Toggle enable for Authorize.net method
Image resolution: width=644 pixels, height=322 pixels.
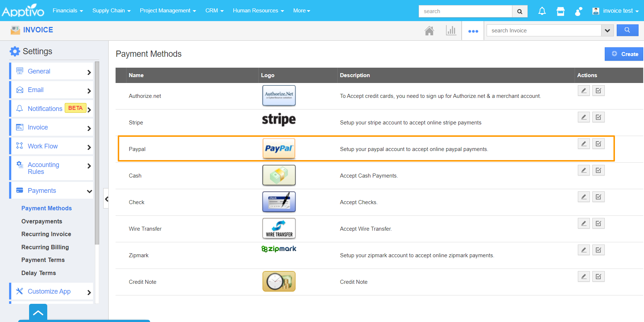click(x=599, y=91)
